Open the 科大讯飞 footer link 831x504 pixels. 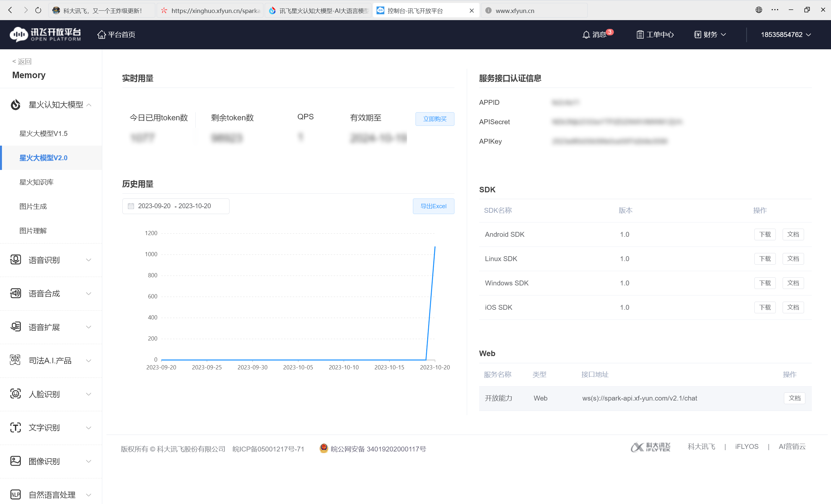click(701, 446)
